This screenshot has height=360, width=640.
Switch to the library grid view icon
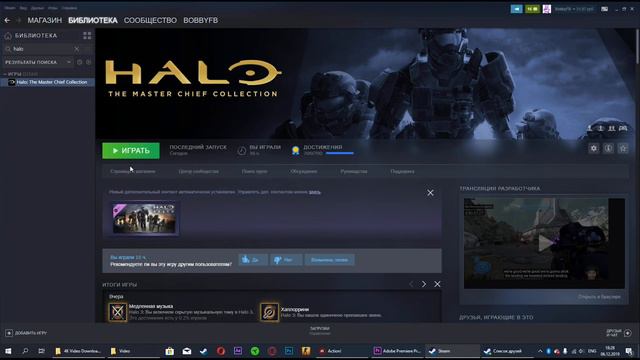(87, 36)
